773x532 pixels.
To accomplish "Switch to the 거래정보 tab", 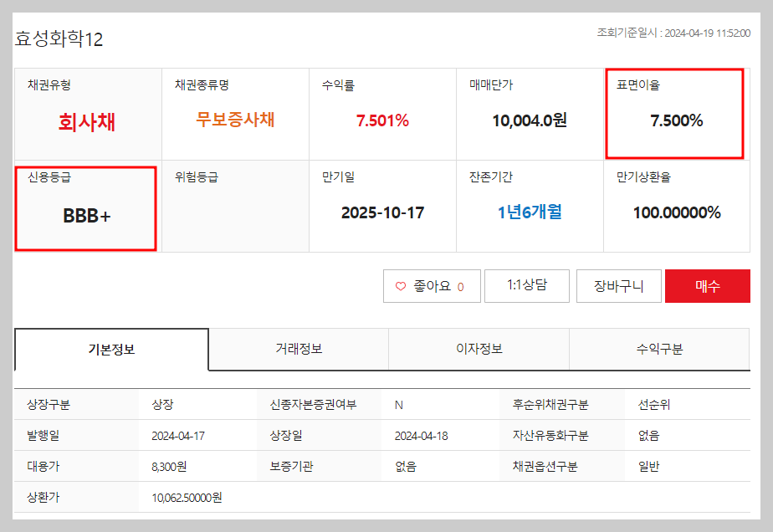I will pos(299,349).
